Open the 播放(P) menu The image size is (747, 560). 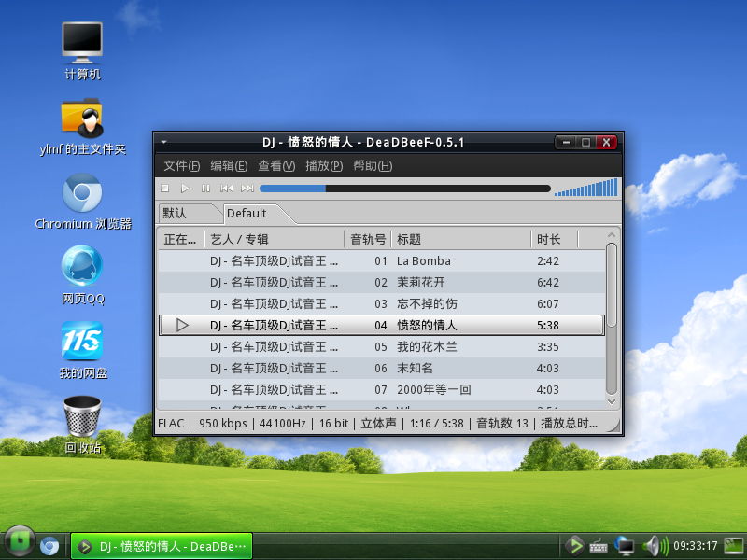point(323,166)
